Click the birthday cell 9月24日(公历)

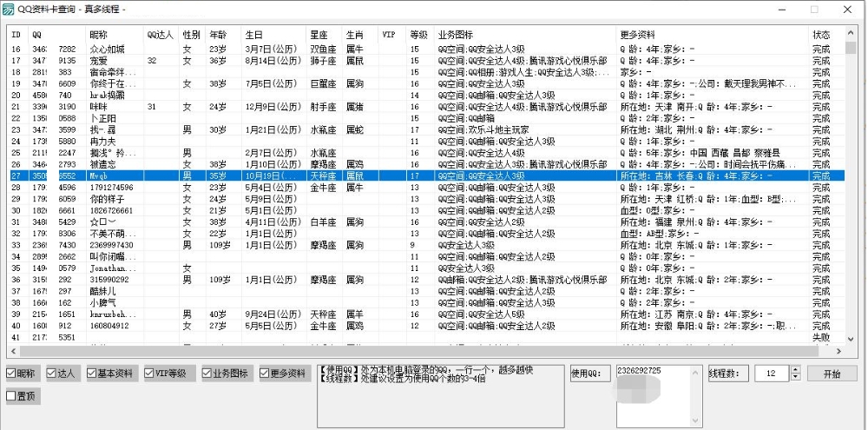(273, 314)
